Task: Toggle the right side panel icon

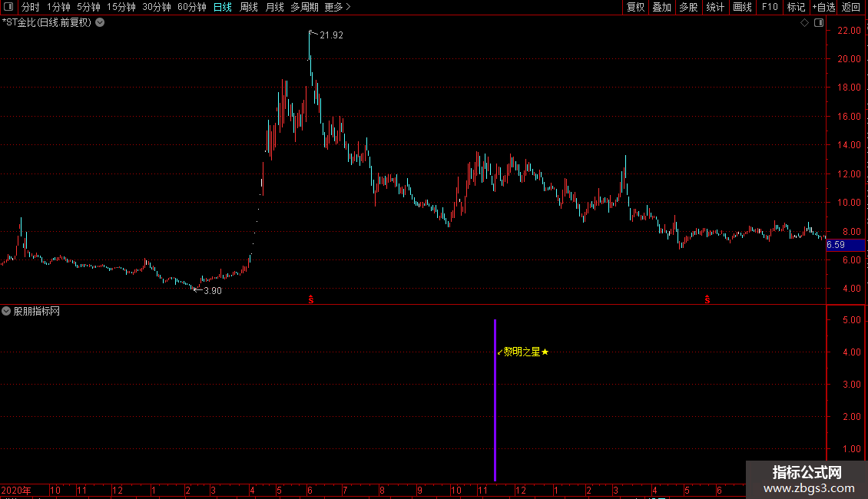Action: [819, 23]
